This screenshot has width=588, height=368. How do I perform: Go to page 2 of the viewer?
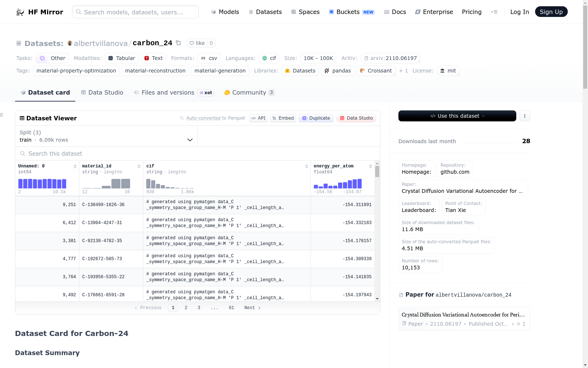coord(186,308)
